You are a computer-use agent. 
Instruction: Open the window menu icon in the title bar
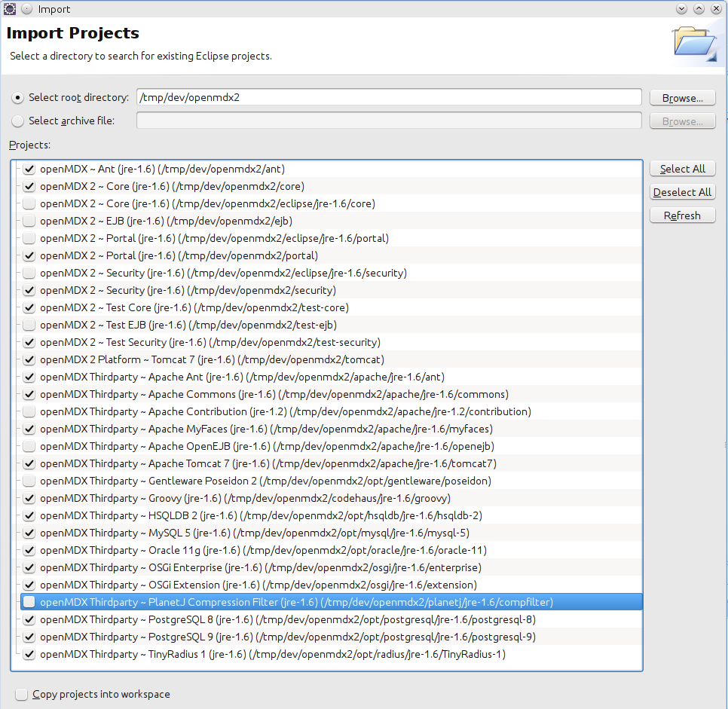[9, 9]
